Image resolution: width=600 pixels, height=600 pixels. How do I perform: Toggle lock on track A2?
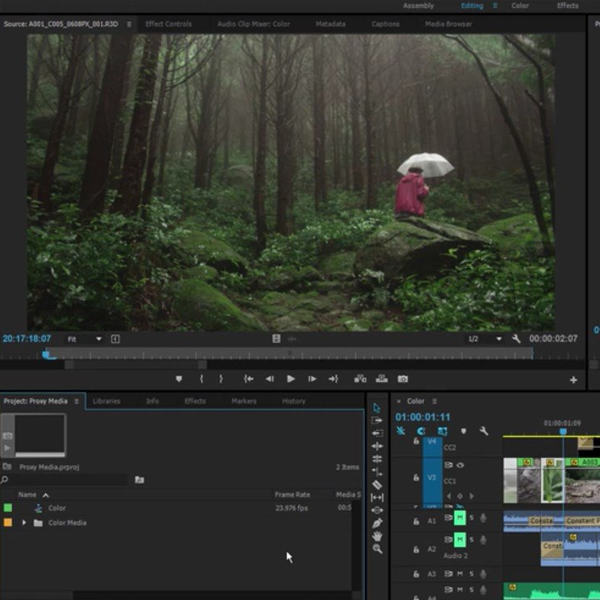[x=416, y=549]
